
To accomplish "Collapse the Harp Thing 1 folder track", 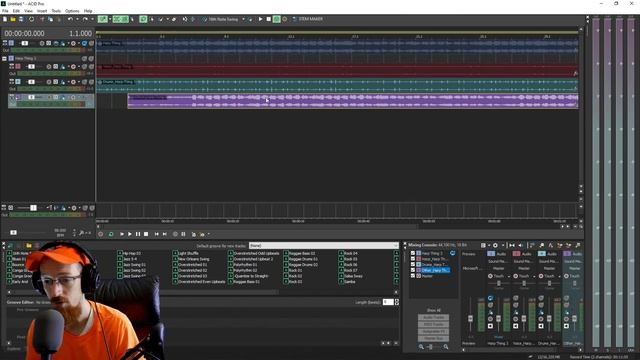I will tap(4, 58).
